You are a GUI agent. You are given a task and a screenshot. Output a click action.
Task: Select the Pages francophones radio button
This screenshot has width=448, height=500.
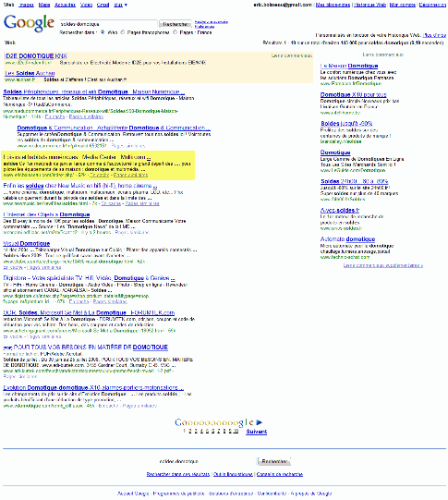click(x=122, y=32)
